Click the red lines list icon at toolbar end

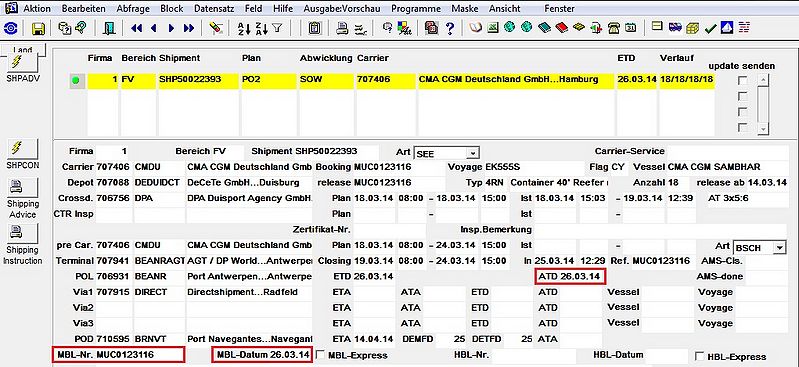[744, 27]
